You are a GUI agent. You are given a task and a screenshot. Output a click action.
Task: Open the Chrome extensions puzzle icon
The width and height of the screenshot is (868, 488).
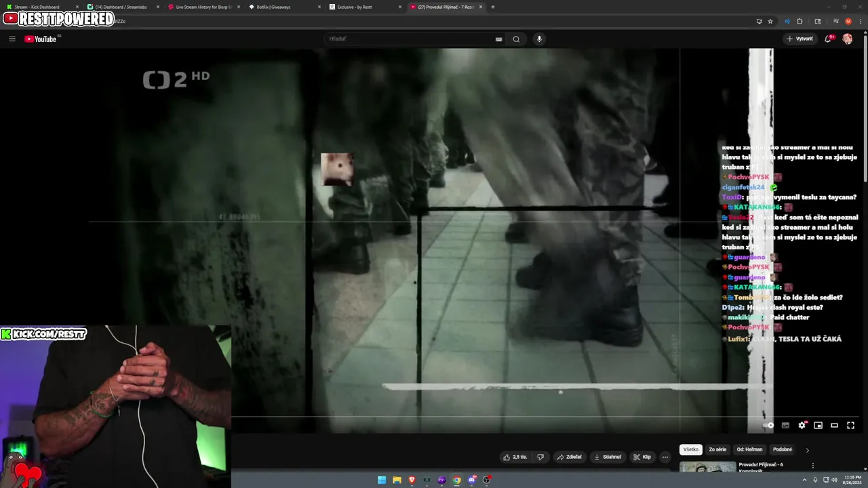(x=800, y=21)
